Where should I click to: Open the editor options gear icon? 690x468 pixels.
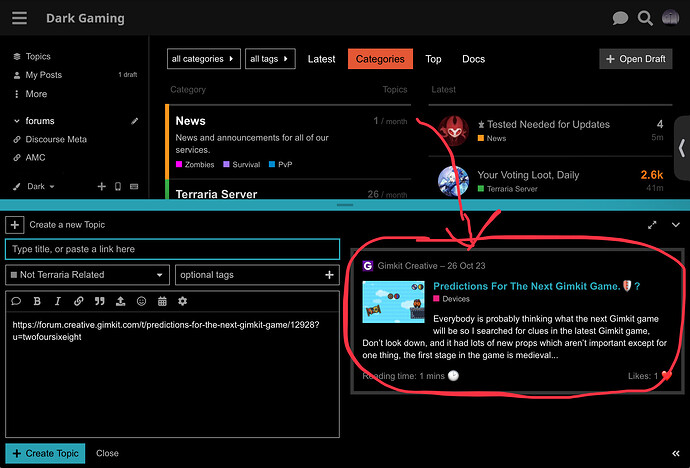coord(183,301)
